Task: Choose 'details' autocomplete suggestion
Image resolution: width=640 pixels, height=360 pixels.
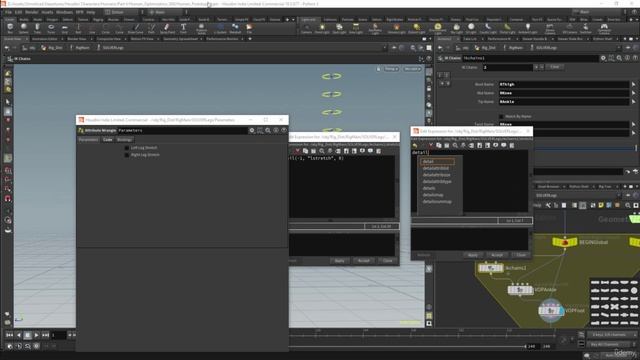Action: 429,188
